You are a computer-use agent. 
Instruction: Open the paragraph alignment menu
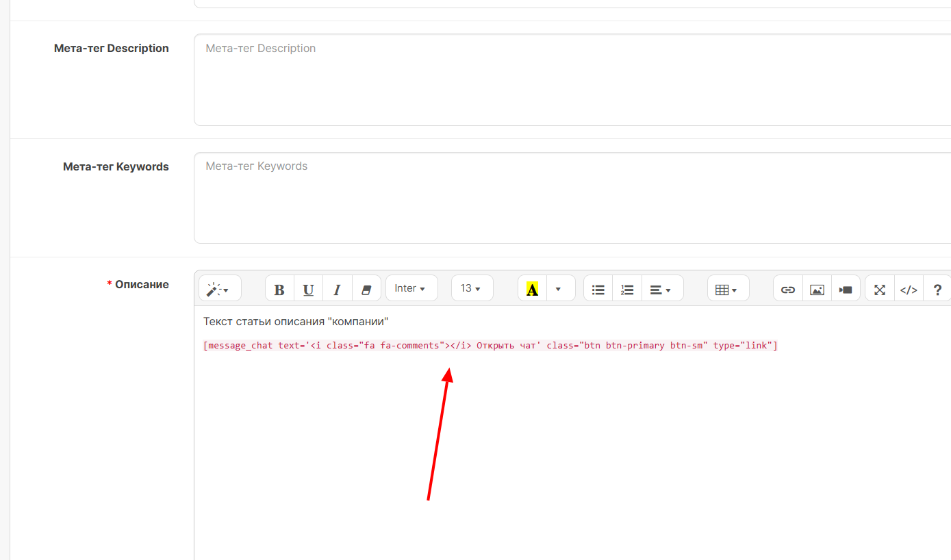[661, 289]
